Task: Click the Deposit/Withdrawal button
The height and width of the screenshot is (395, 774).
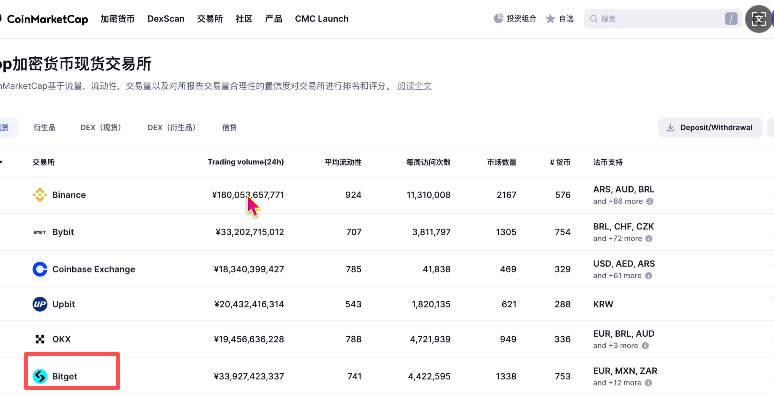Action: pos(710,127)
